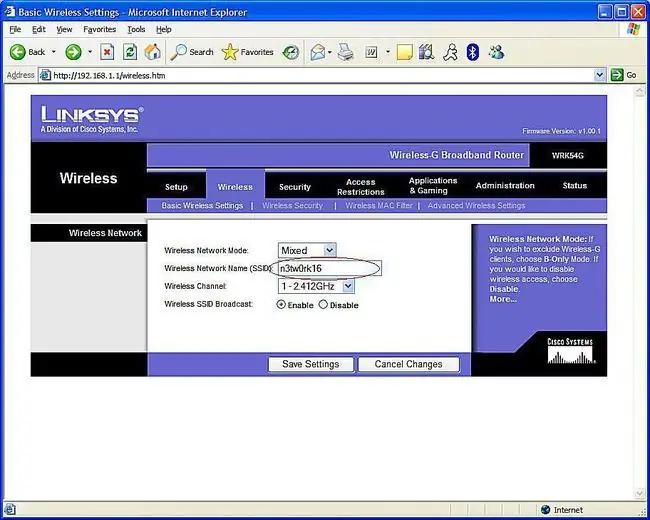Click the Cancel Changes button
The image size is (650, 520).
pos(408,364)
